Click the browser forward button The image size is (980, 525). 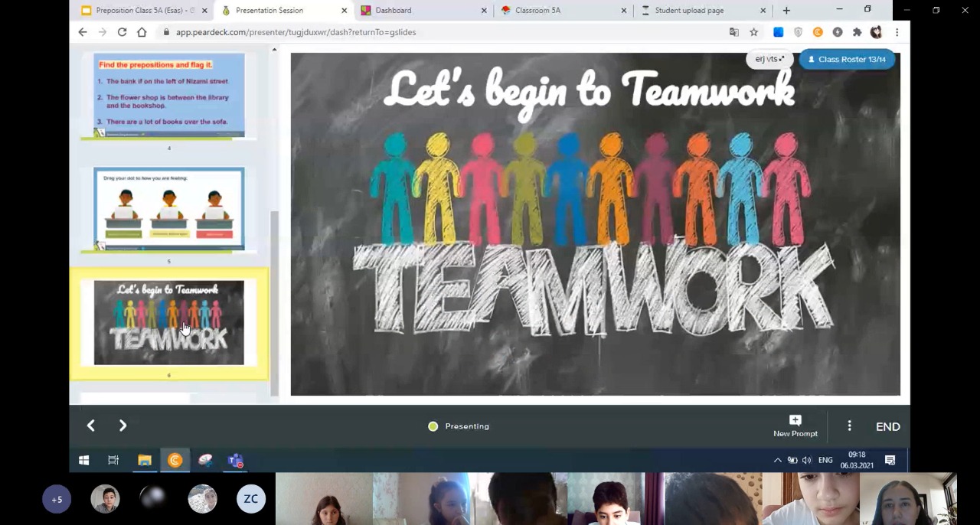coord(102,32)
